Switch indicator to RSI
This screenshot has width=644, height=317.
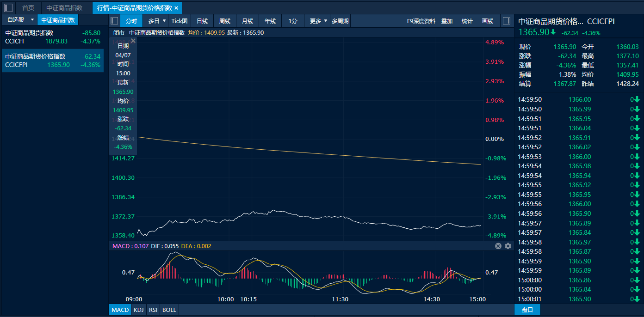tap(153, 310)
